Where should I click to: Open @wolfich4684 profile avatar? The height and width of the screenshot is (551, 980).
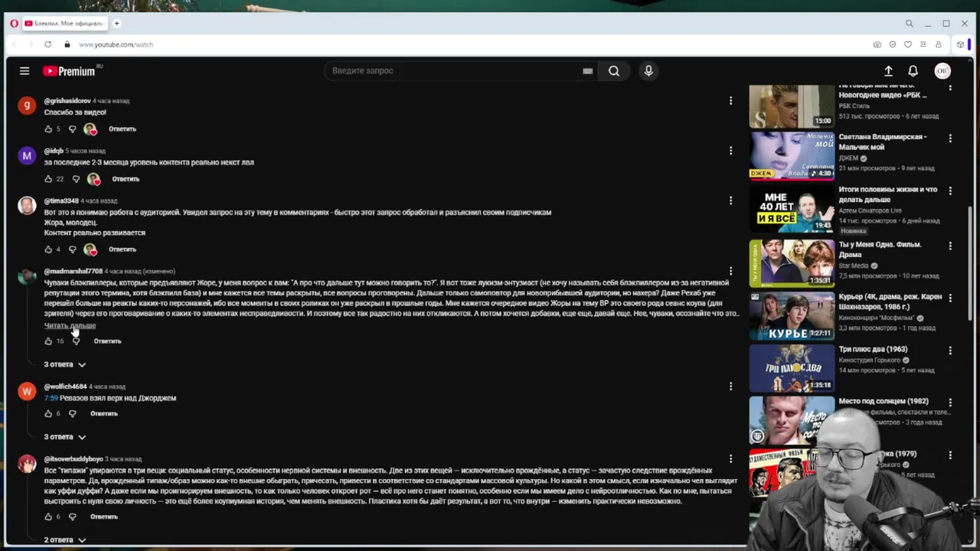click(27, 392)
